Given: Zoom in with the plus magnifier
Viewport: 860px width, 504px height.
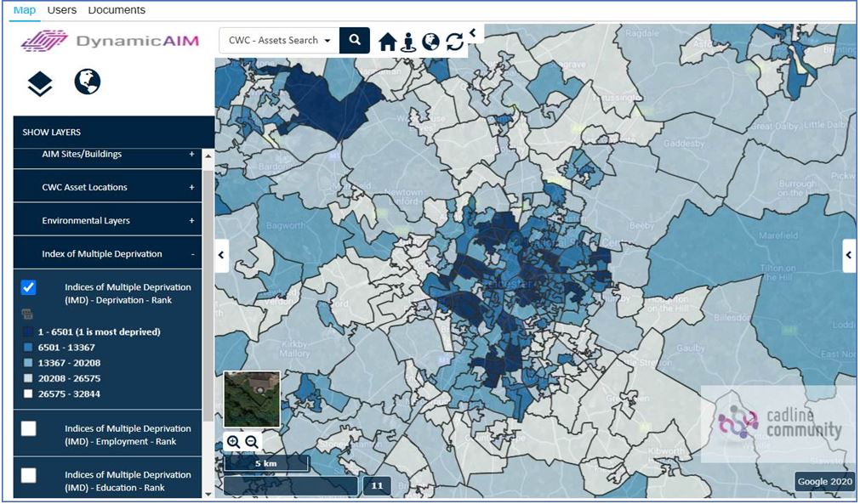Looking at the screenshot, I should click(x=233, y=442).
